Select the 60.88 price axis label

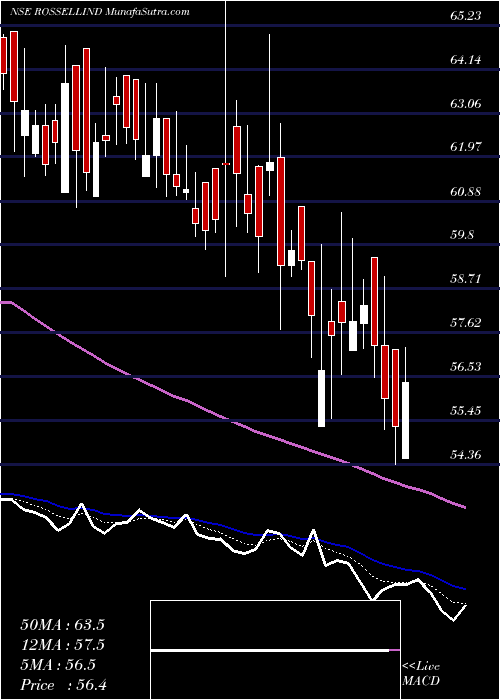466,192
